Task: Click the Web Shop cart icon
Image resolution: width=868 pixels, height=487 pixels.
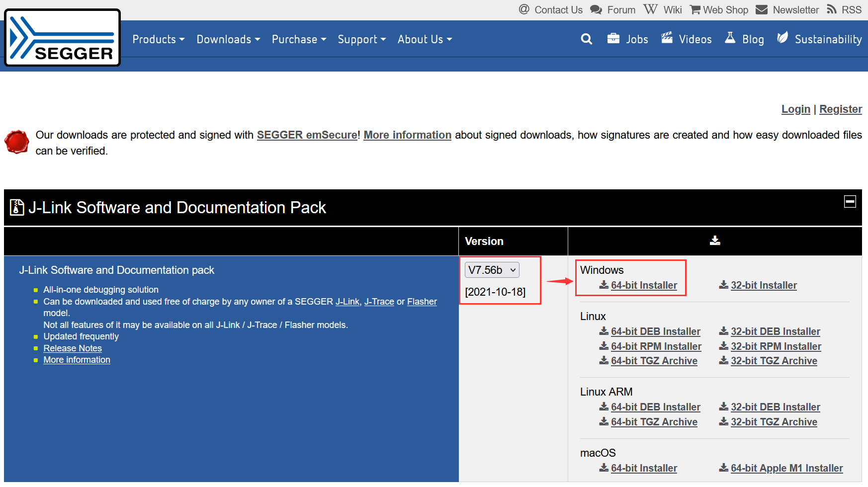Action: [695, 10]
